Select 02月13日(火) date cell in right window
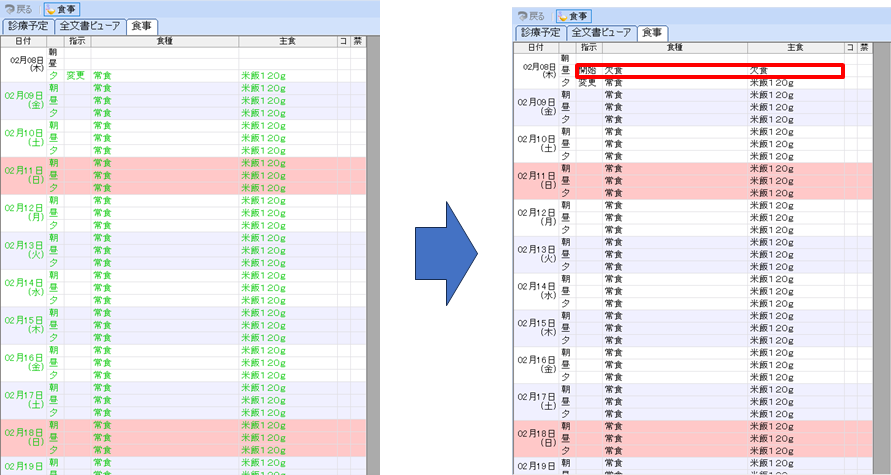Image resolution: width=891 pixels, height=475 pixels. click(536, 254)
